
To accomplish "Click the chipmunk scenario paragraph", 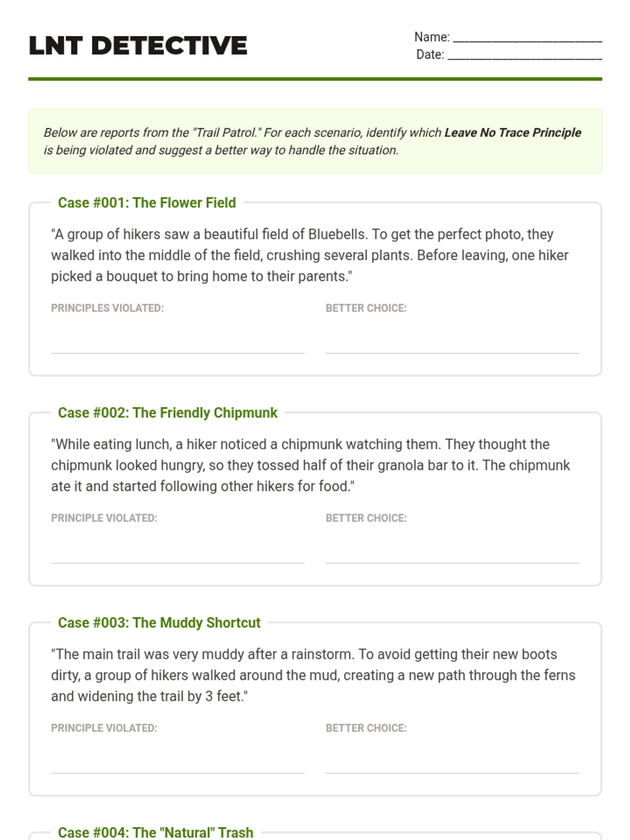I will point(310,465).
